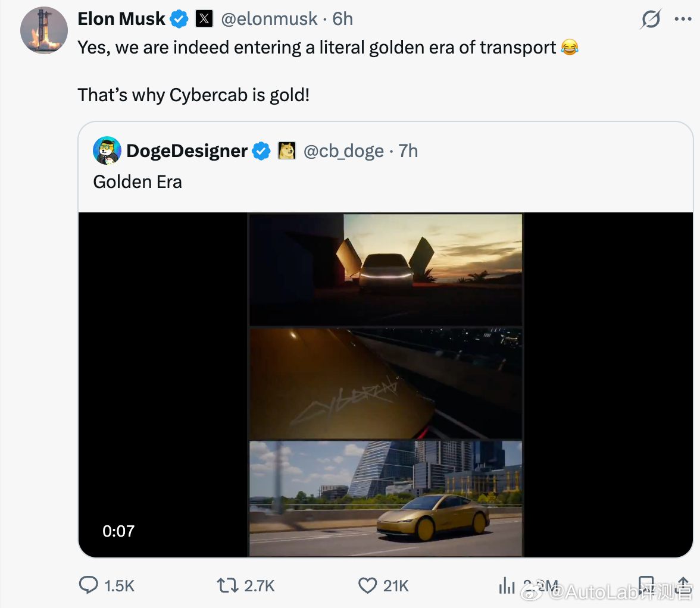Open the @elonmusk handle link
Screen dimensions: 700x608
[x=269, y=19]
